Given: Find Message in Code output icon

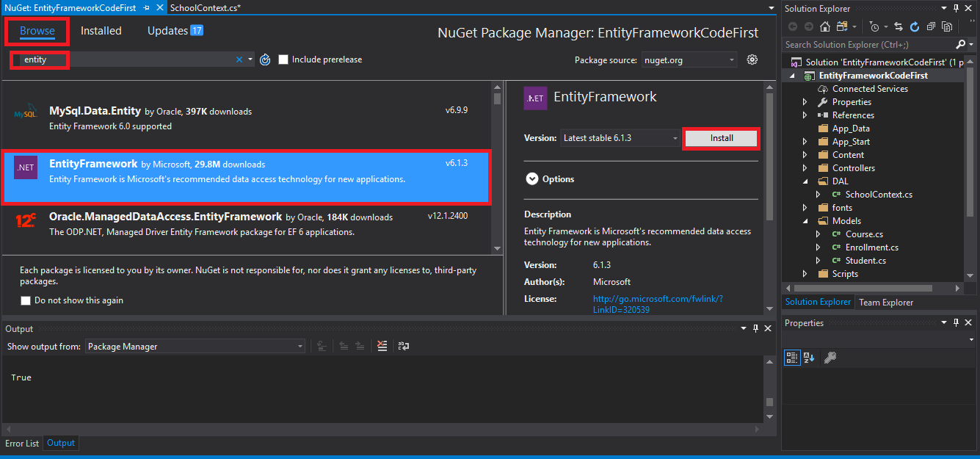Looking at the screenshot, I should point(322,346).
